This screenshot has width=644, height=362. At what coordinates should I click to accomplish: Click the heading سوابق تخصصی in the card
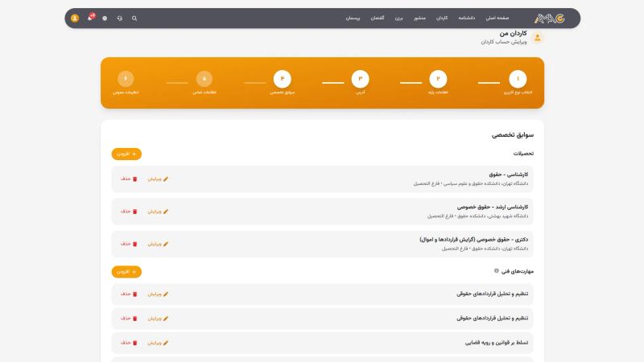pyautogui.click(x=513, y=134)
